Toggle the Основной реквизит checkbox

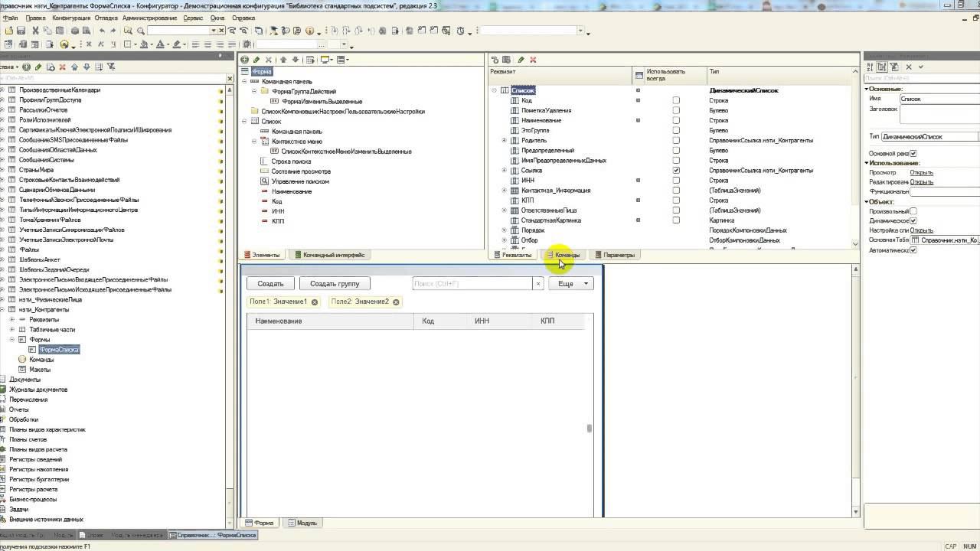click(x=913, y=153)
